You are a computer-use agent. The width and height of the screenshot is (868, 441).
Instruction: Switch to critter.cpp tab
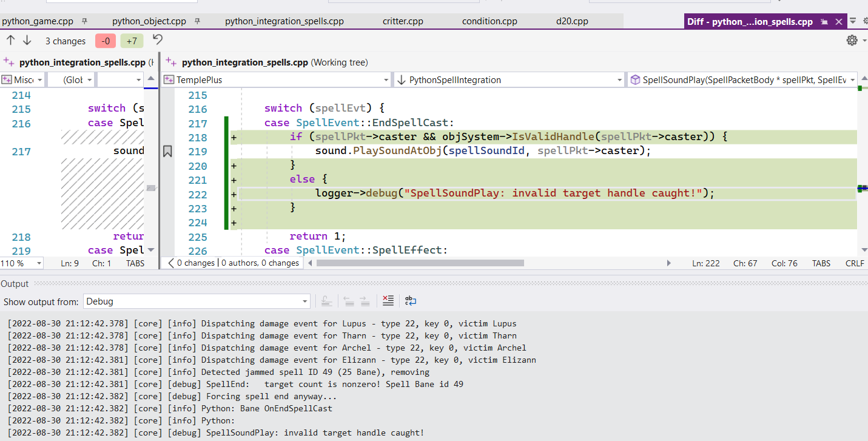(403, 21)
